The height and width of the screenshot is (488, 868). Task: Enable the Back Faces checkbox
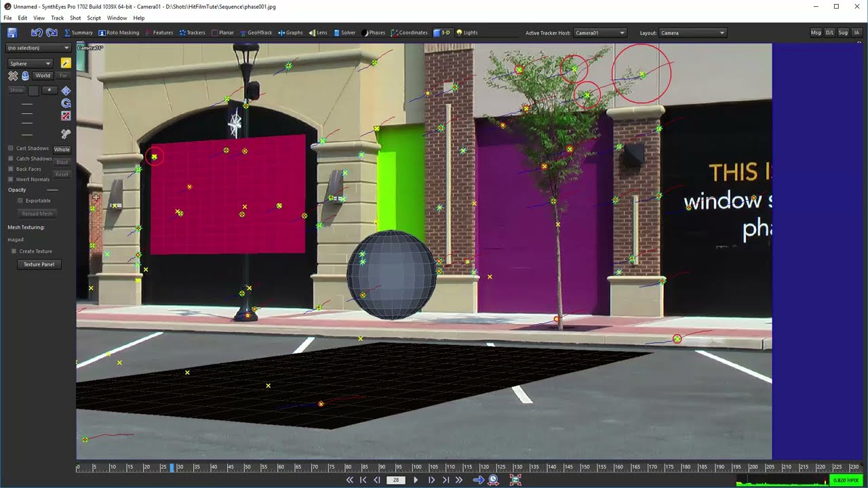click(11, 169)
